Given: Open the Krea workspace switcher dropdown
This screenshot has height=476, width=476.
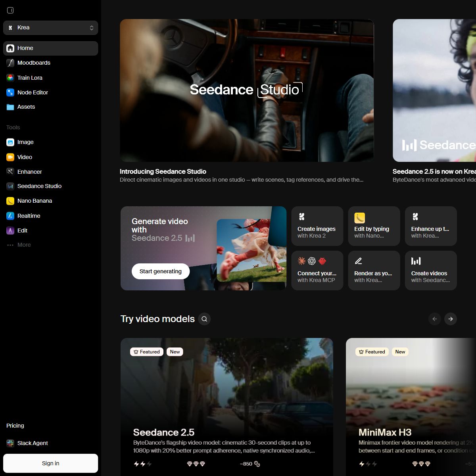Looking at the screenshot, I should pyautogui.click(x=50, y=28).
